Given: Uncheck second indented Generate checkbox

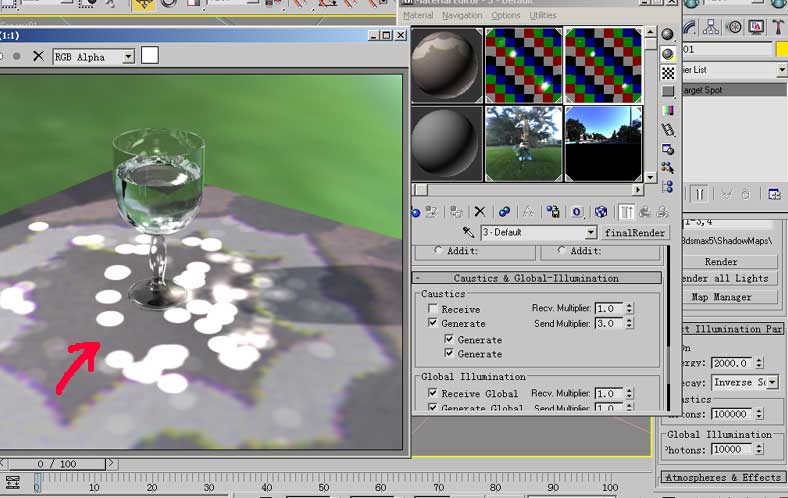Looking at the screenshot, I should (449, 353).
